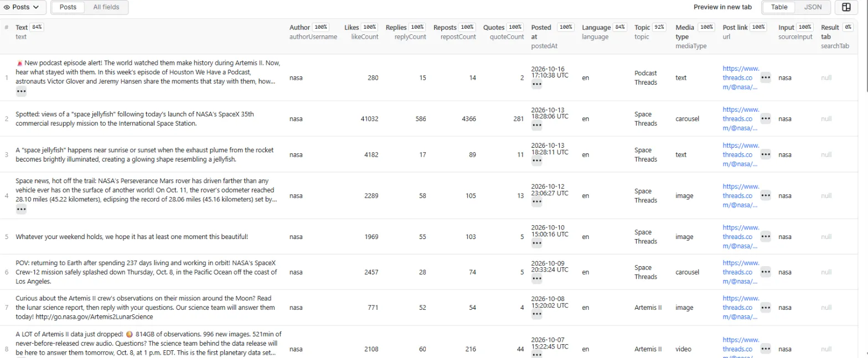The width and height of the screenshot is (868, 358).
Task: Expand the 2026-10-13 18:28:11 posted date cell
Action: coord(536,161)
